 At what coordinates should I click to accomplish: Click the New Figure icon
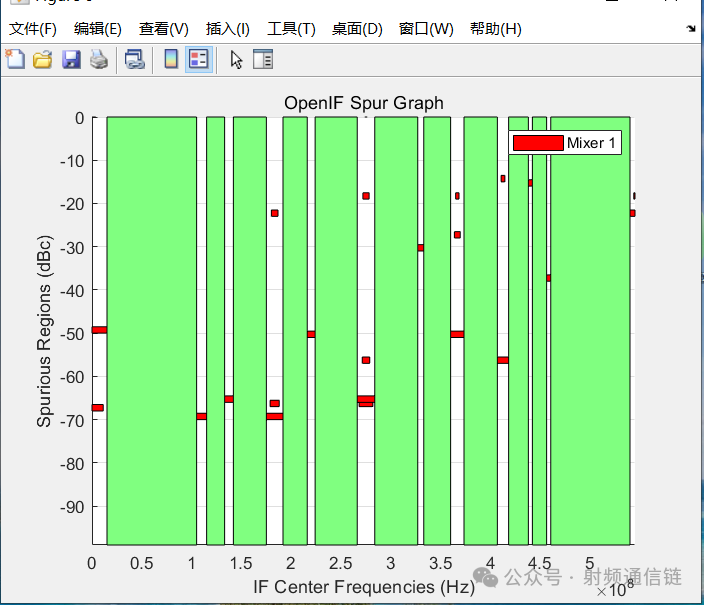click(15, 59)
